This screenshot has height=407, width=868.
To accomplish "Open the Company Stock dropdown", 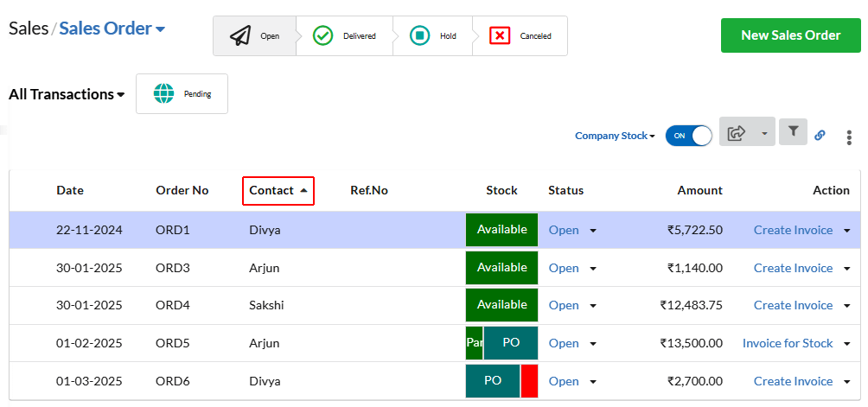I will (615, 136).
